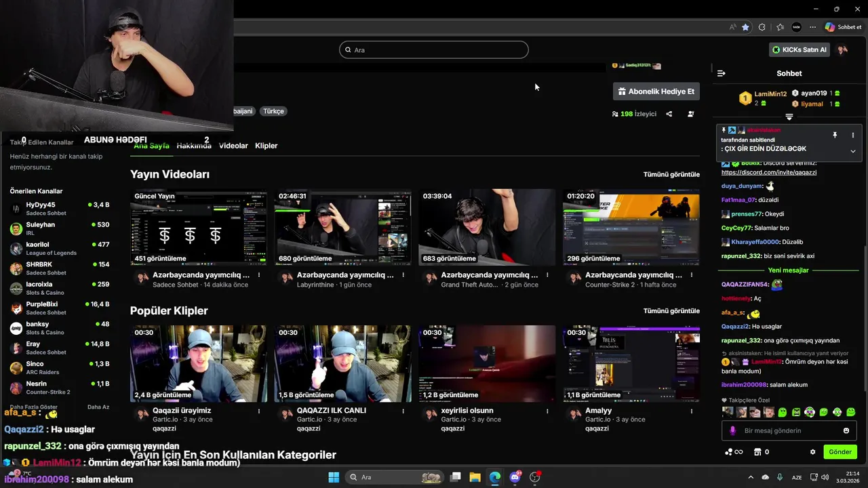The width and height of the screenshot is (868, 488).
Task: Collapse the Sohbet chat panel
Action: pyautogui.click(x=721, y=73)
